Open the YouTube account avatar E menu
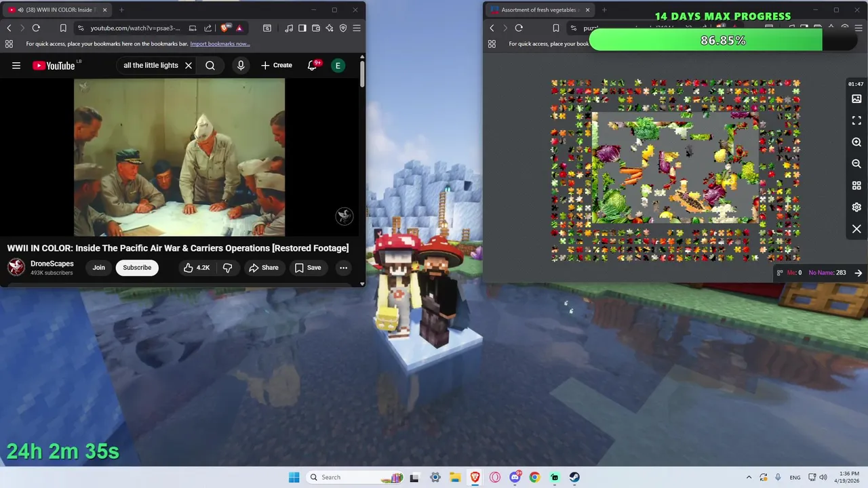 338,66
